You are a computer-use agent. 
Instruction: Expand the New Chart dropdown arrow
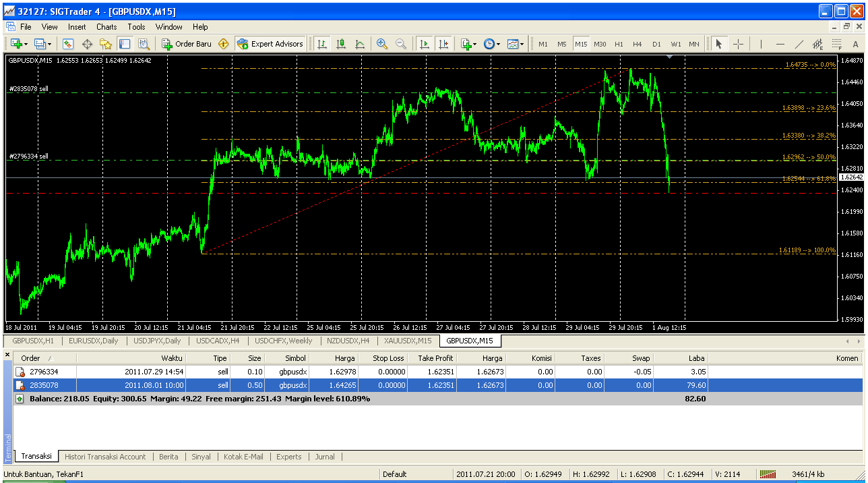coord(25,44)
